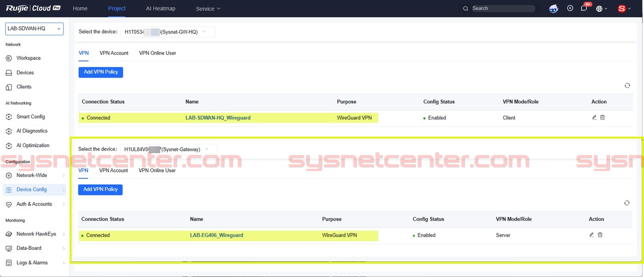Delete the LAB-EG406_Wireguard policy via trash icon
Screen dimensions: 644x277
pos(600,234)
